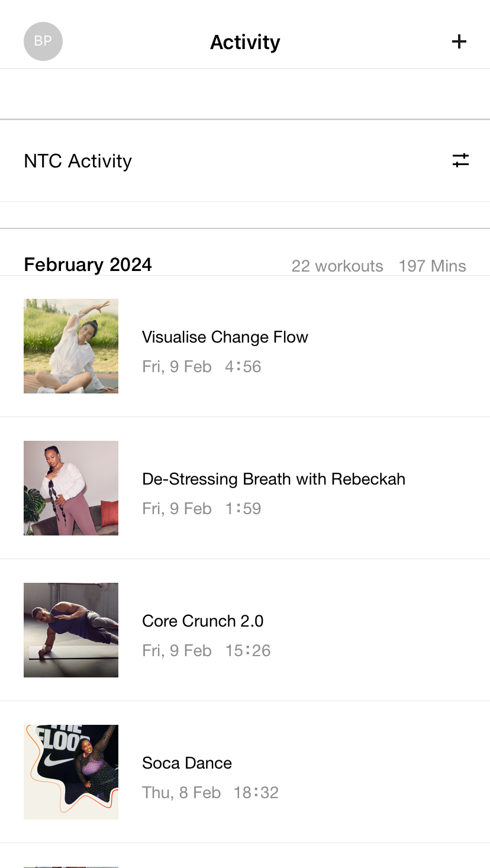Screen dimensions: 490x868
Task: Select the Fri, 9 Feb 15:26 entry details
Action: [x=206, y=651]
